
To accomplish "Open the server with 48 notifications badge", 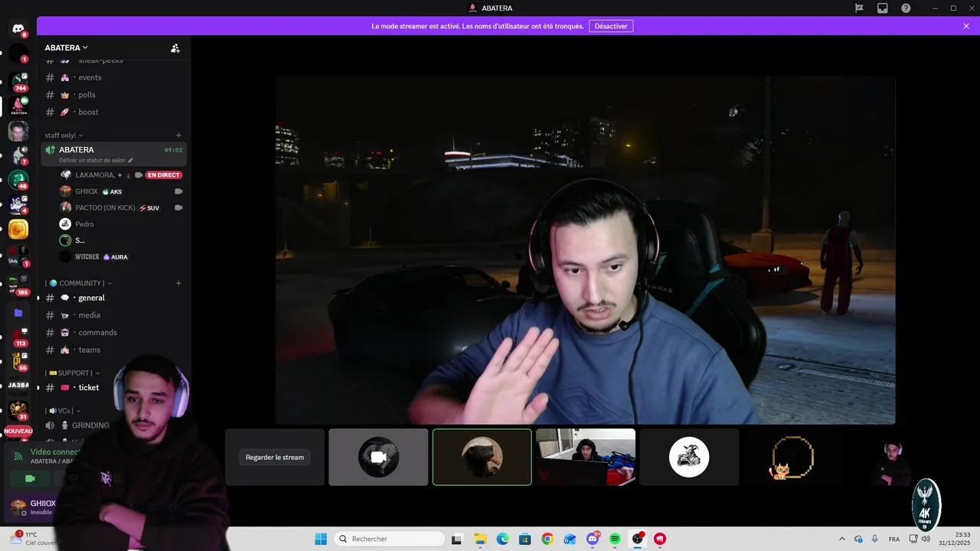I will [18, 180].
